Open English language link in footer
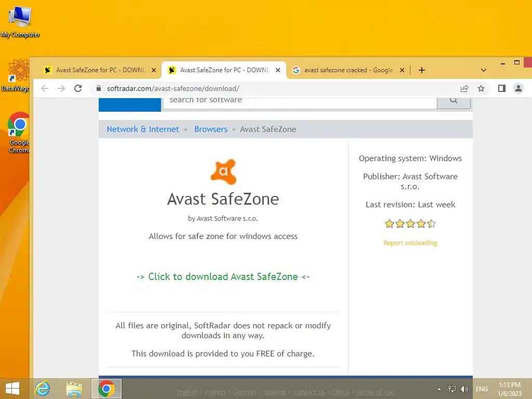532x399 pixels. [187, 392]
